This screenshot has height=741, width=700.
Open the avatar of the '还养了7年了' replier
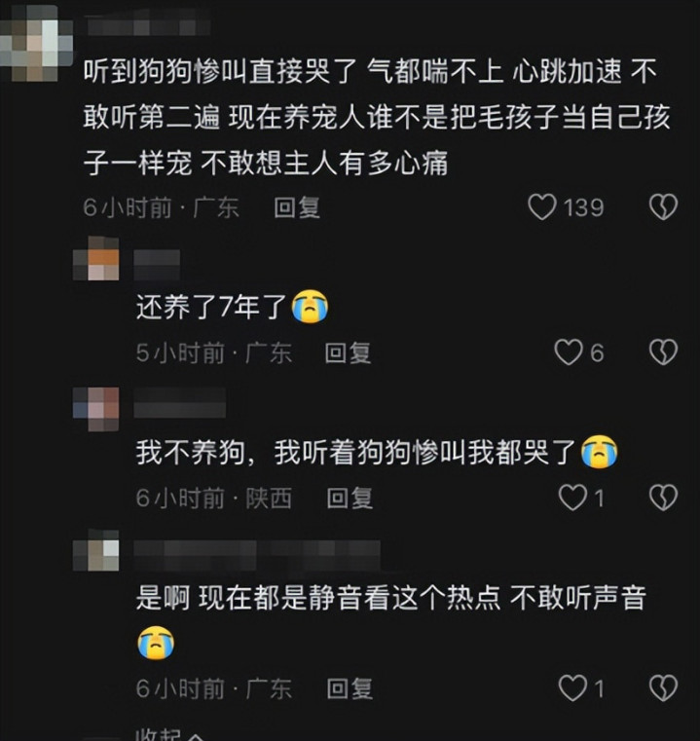(96, 258)
